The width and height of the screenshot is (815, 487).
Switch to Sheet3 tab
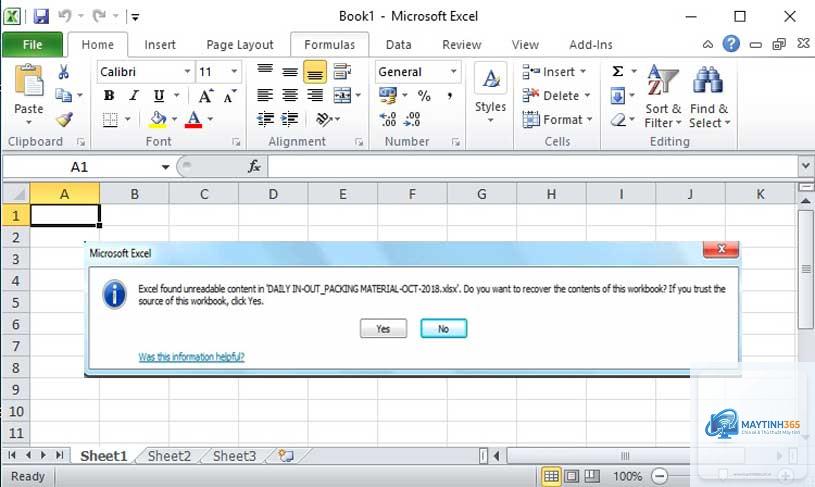click(234, 456)
